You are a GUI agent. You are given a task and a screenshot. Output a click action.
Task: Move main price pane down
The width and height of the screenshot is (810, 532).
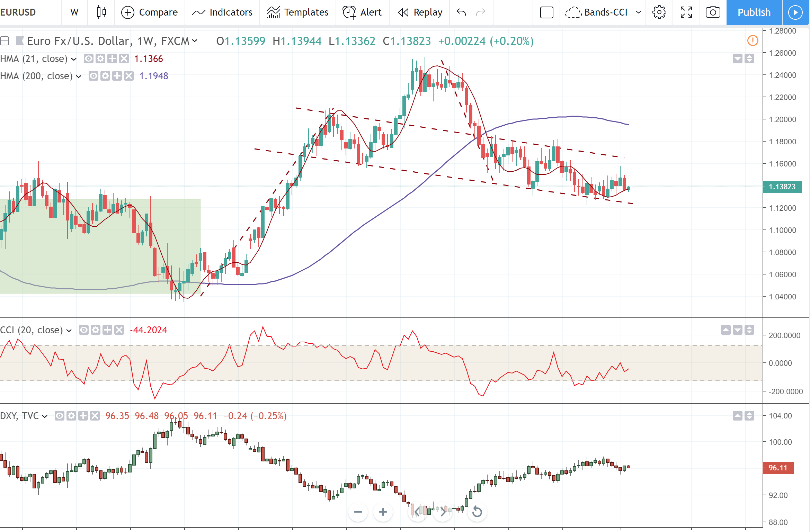738,58
